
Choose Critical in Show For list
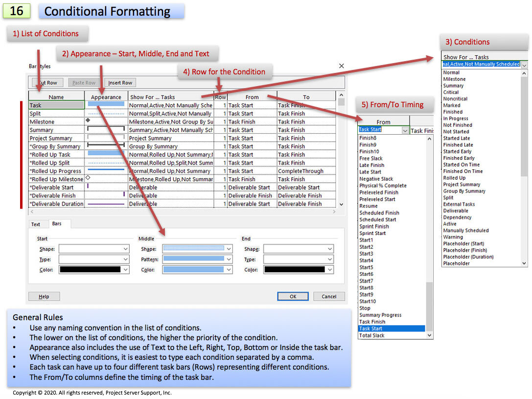451,92
